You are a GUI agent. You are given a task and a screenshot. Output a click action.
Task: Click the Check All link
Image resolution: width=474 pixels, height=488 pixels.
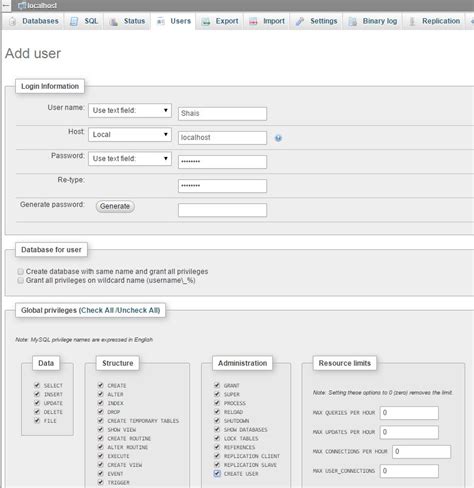click(97, 310)
